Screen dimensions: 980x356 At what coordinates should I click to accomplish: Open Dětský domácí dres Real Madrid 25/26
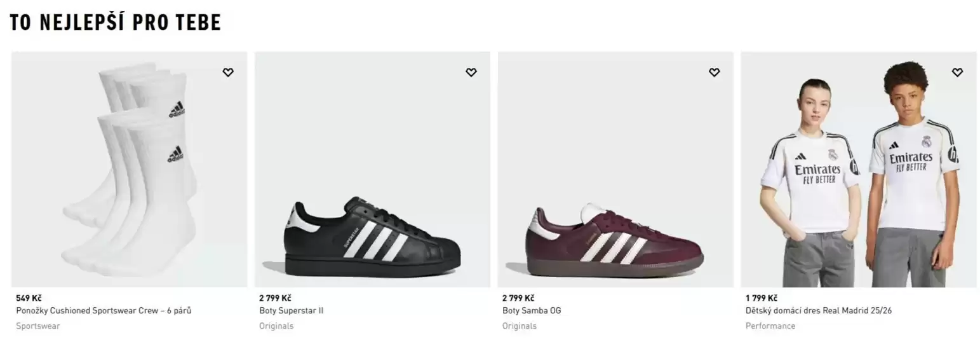819,311
